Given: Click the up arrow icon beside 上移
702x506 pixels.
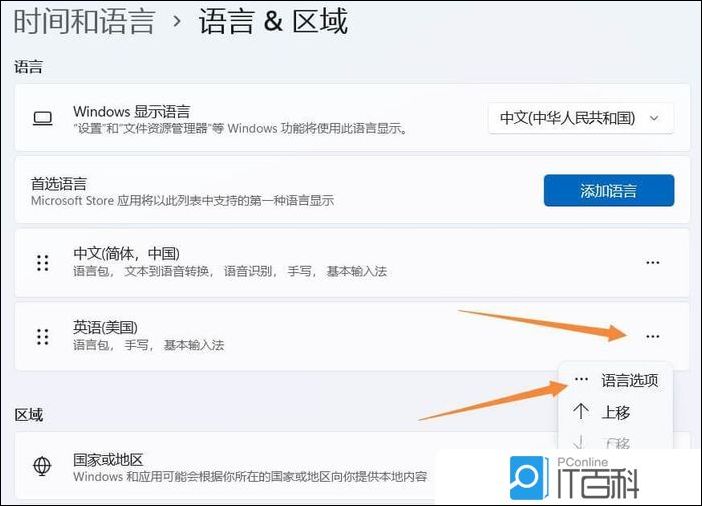Looking at the screenshot, I should pos(581,411).
